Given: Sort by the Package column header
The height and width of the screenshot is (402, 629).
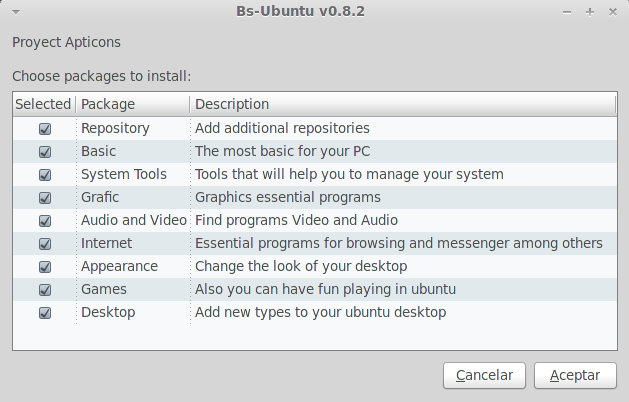Looking at the screenshot, I should 132,104.
